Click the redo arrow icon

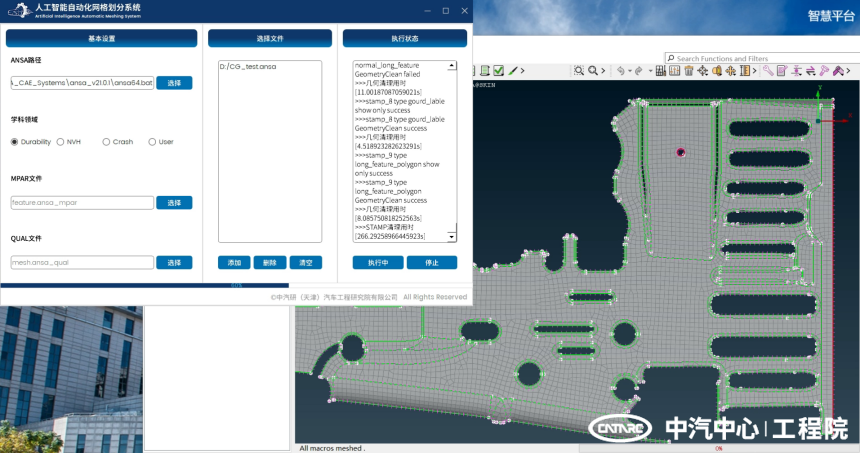[639, 70]
